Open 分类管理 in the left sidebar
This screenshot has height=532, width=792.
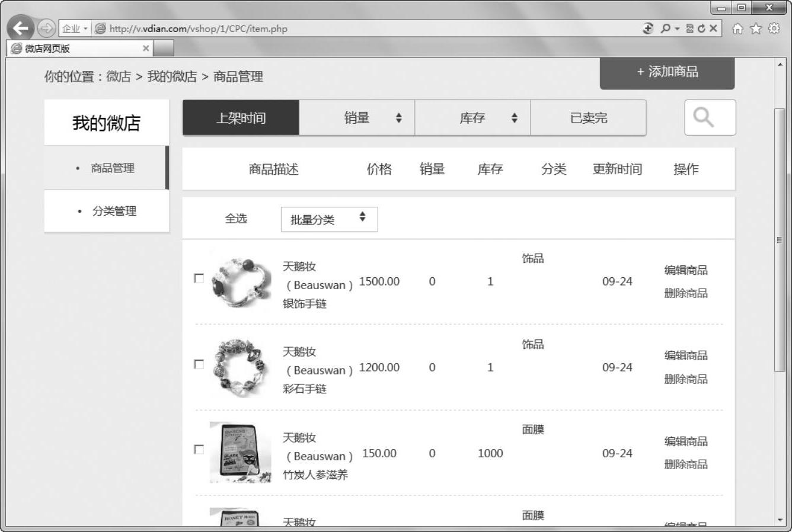click(107, 211)
